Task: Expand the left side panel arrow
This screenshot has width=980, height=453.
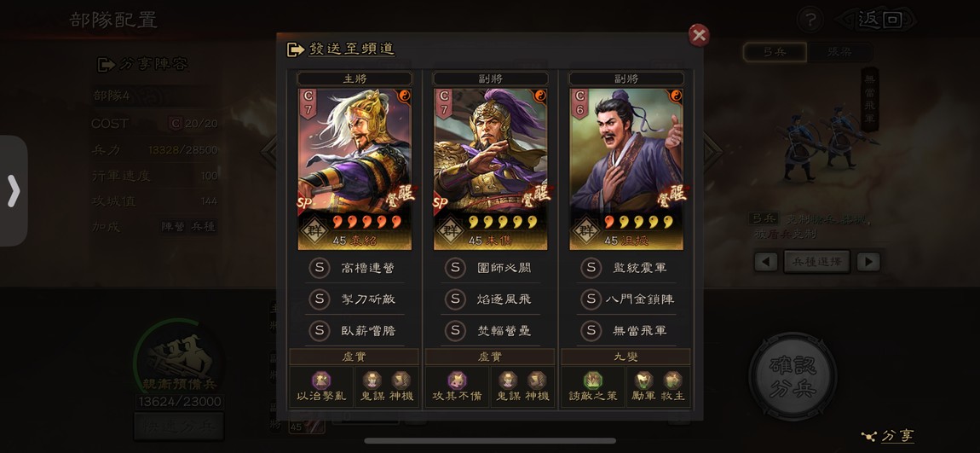Action: [14, 191]
